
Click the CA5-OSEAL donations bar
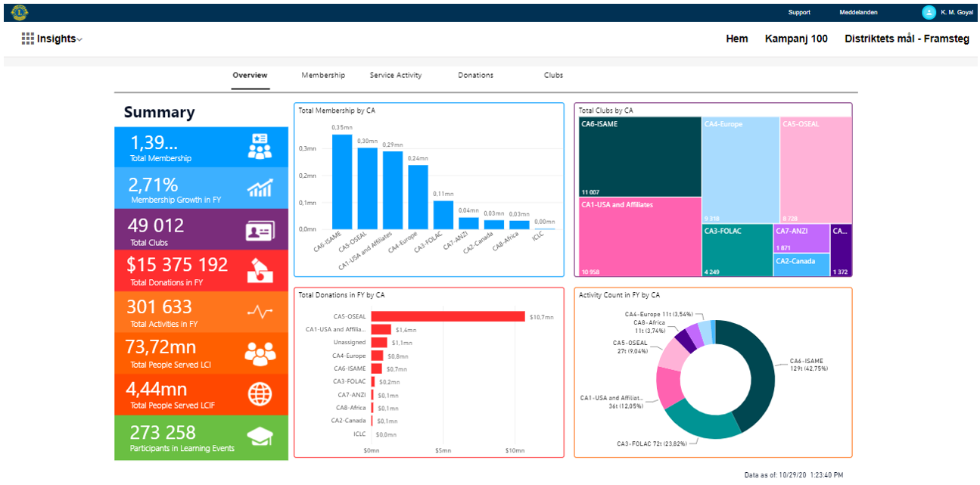(447, 316)
